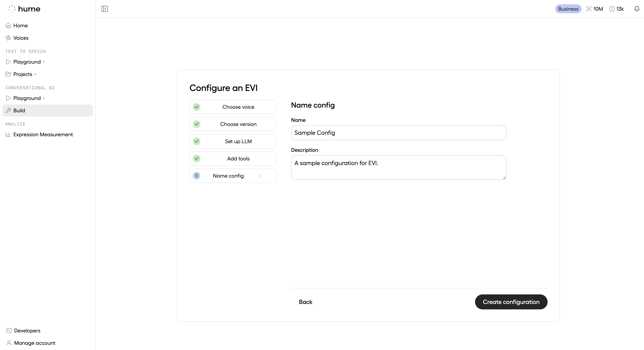Open Expression Measurement chart icon
Image resolution: width=644 pixels, height=350 pixels.
point(8,134)
